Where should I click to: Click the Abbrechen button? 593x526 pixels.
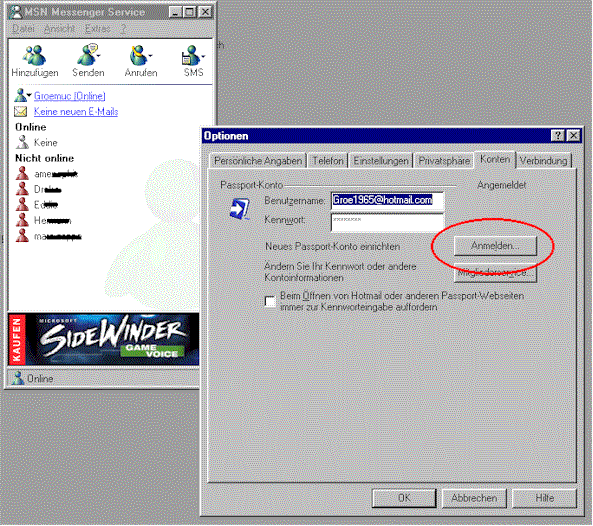(474, 498)
